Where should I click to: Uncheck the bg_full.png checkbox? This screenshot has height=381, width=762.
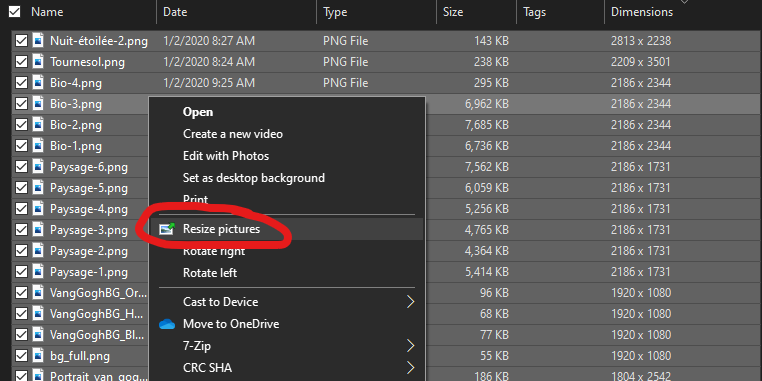[x=21, y=356]
